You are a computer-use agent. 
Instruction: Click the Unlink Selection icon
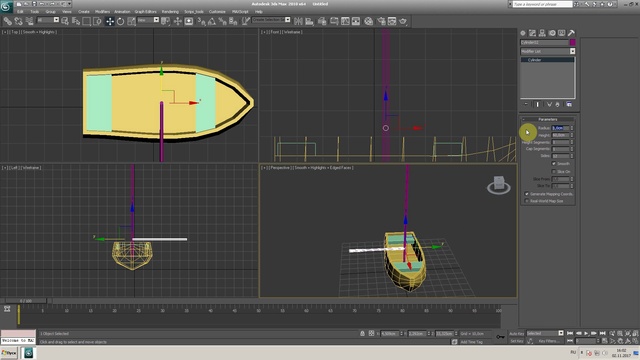coord(18,21)
